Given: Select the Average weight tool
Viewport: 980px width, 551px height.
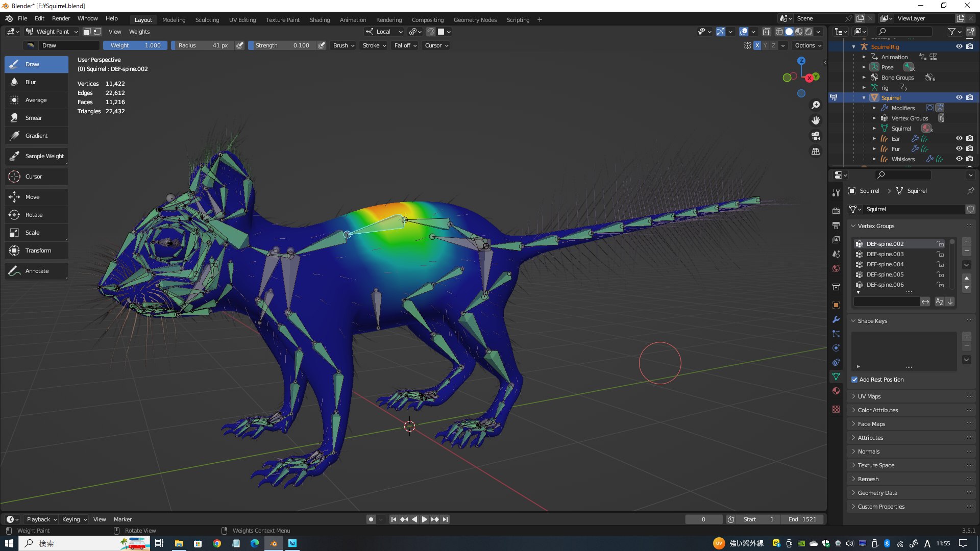Looking at the screenshot, I should [x=36, y=100].
